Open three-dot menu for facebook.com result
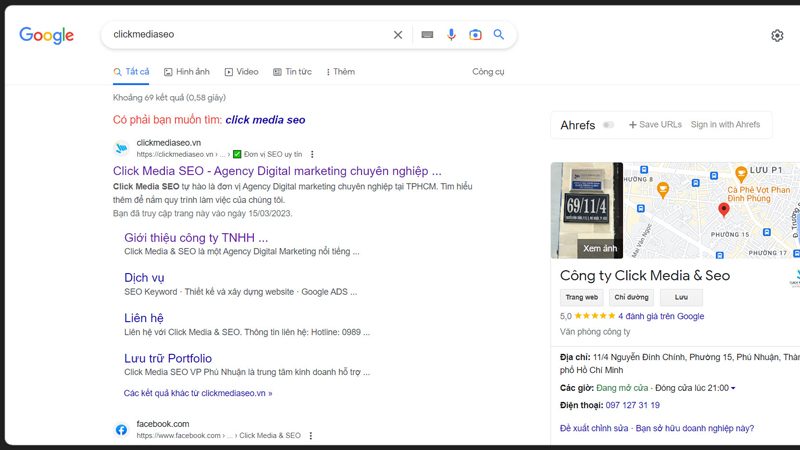Screen dimensions: 800x450 click(311, 436)
